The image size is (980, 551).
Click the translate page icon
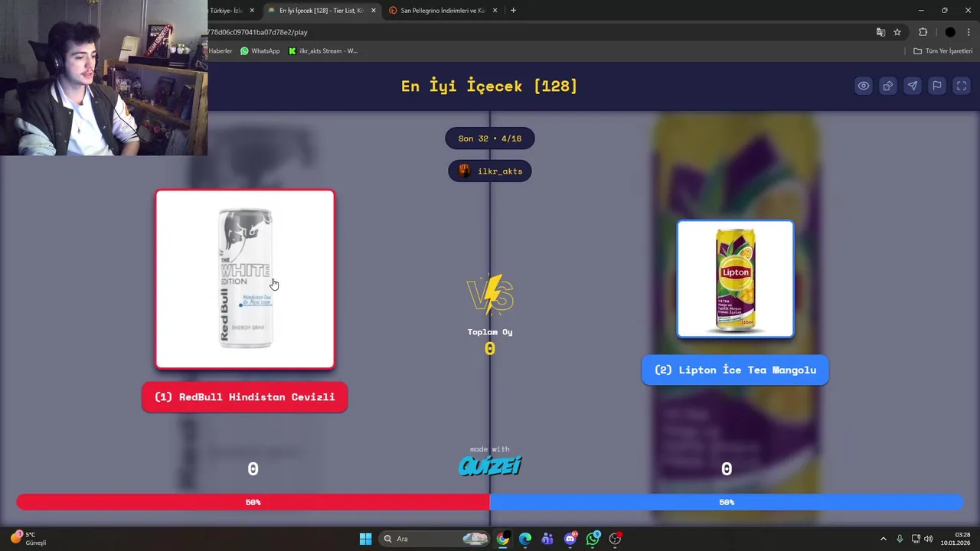[880, 32]
